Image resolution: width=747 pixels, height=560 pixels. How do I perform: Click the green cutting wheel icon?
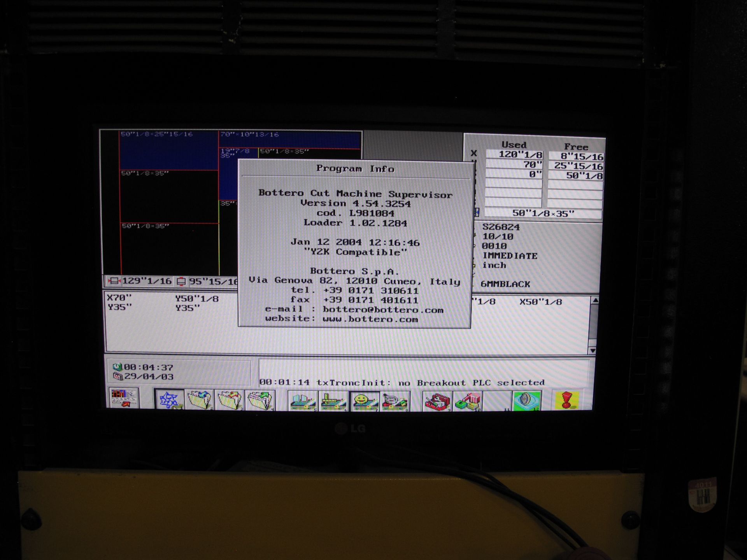point(527,401)
